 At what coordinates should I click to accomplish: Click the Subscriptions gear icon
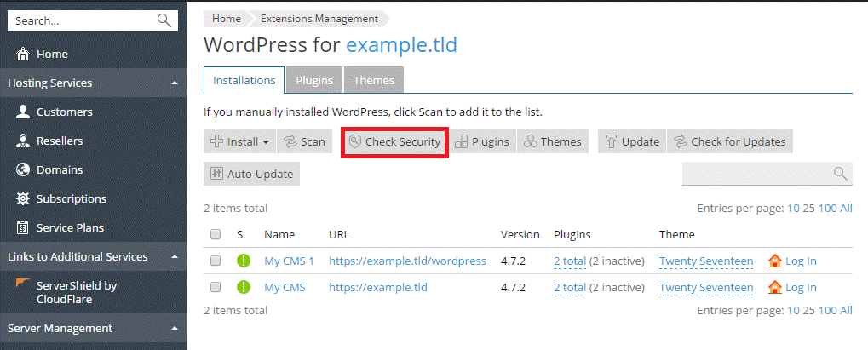(23, 198)
